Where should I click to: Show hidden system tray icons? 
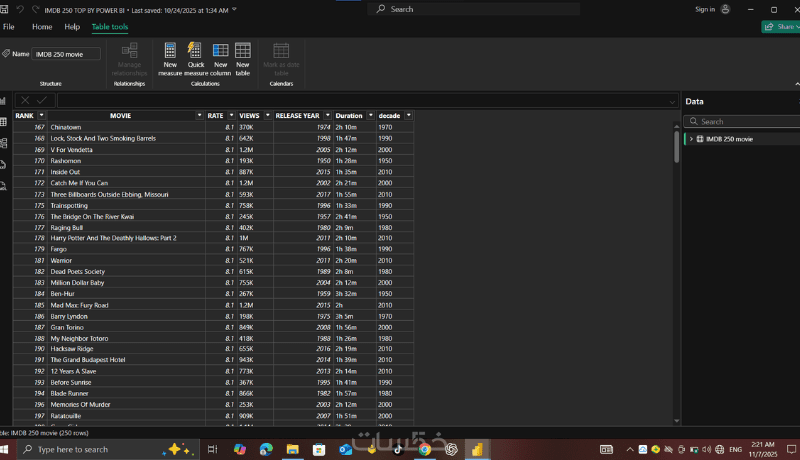point(630,449)
